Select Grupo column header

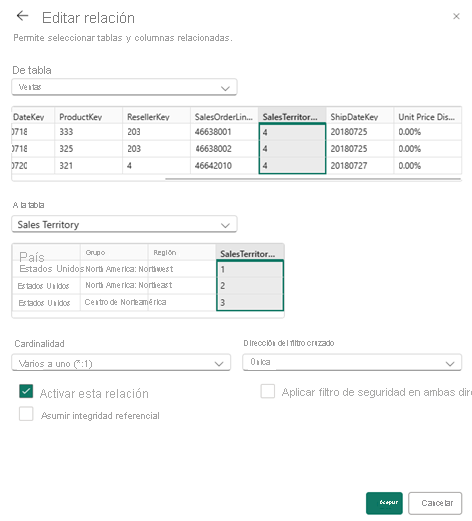(114, 253)
